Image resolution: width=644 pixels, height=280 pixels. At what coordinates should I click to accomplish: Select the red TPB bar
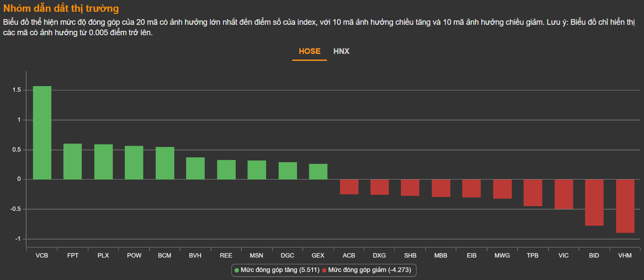(x=533, y=193)
